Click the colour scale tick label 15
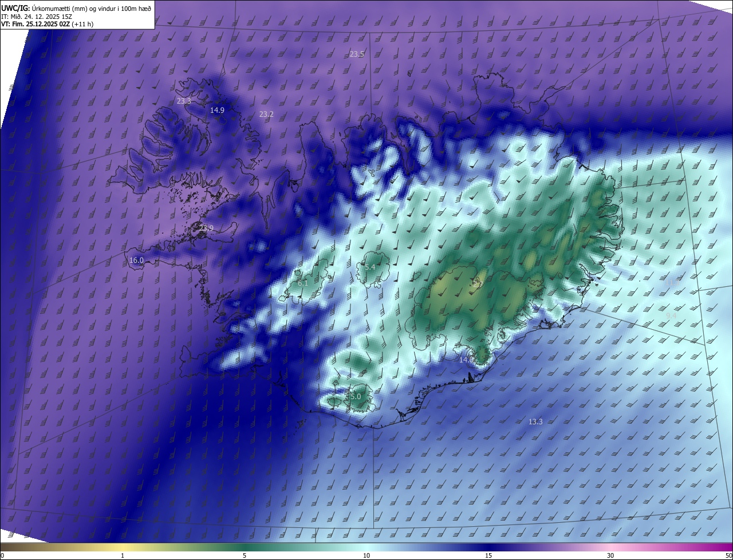Screen dimensions: 733x560 pyautogui.click(x=488, y=556)
